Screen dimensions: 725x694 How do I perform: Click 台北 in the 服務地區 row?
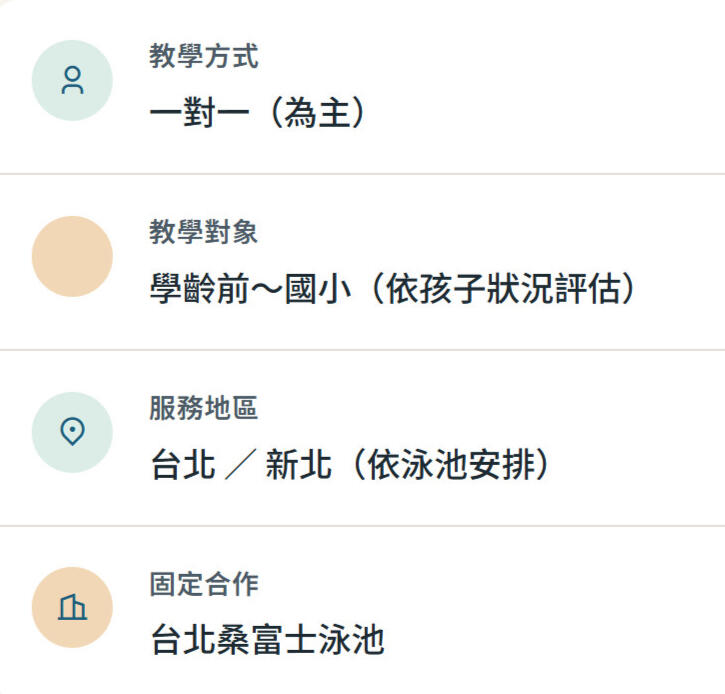pyautogui.click(x=183, y=465)
